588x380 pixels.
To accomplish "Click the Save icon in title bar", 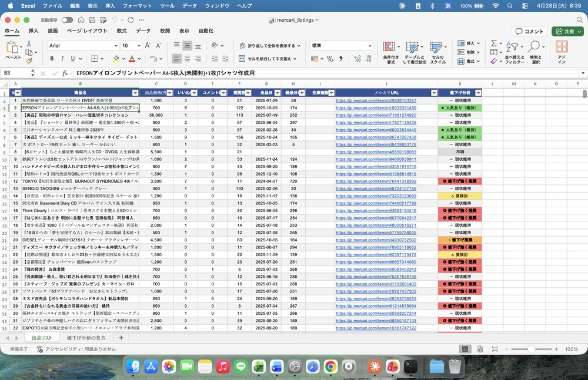I will tap(92, 20).
